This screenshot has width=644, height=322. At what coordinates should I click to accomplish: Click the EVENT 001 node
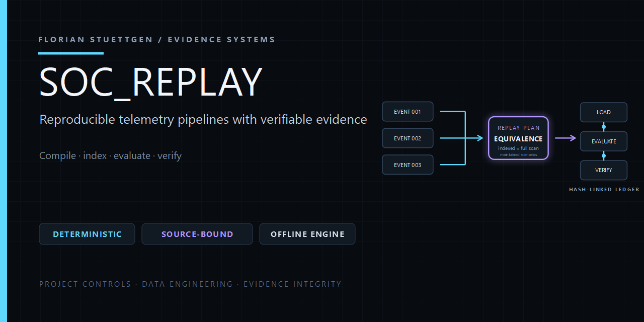[408, 112]
